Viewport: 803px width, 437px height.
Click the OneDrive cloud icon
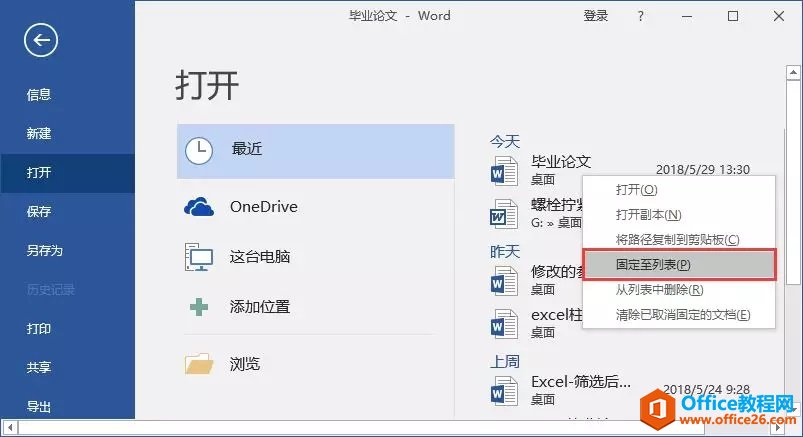199,206
